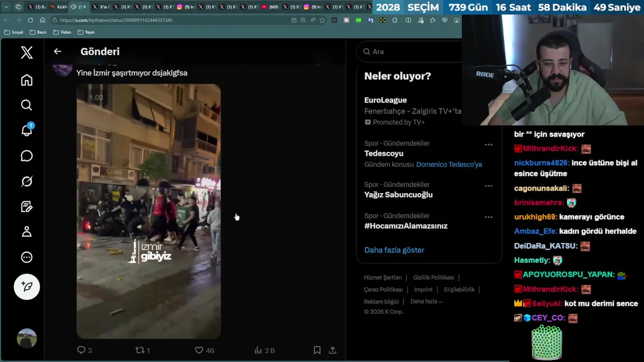Open Hizmet Şartları footer link
This screenshot has width=644, height=362.
coord(383,278)
